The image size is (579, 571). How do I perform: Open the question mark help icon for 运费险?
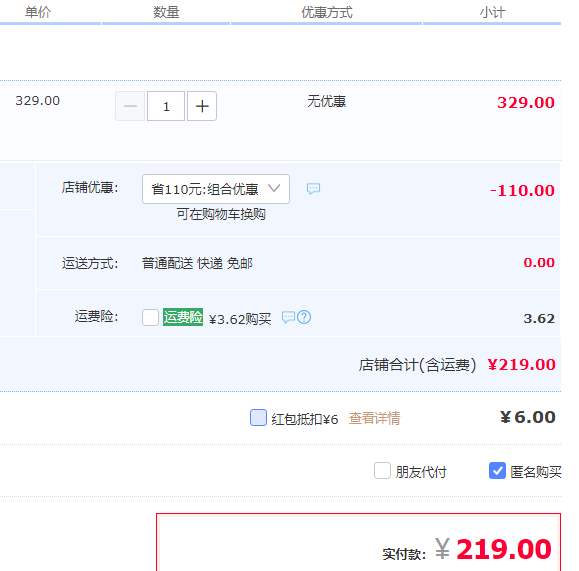point(304,317)
